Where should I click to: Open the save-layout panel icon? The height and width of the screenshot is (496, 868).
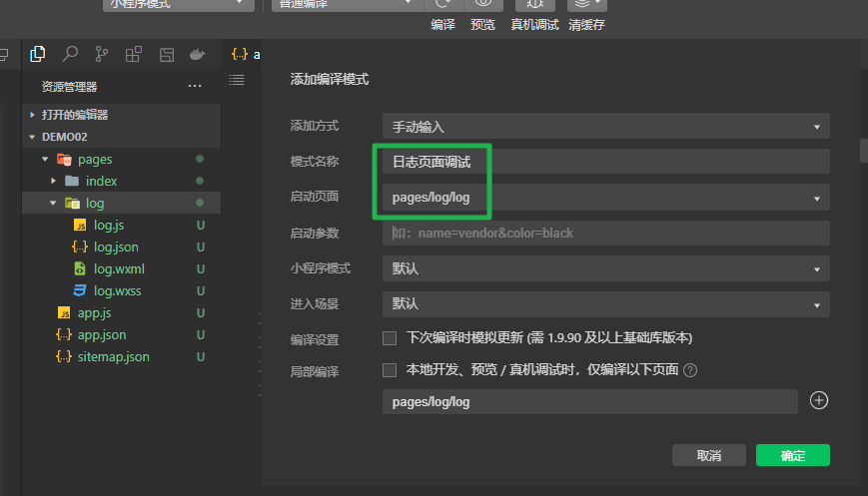pos(166,54)
